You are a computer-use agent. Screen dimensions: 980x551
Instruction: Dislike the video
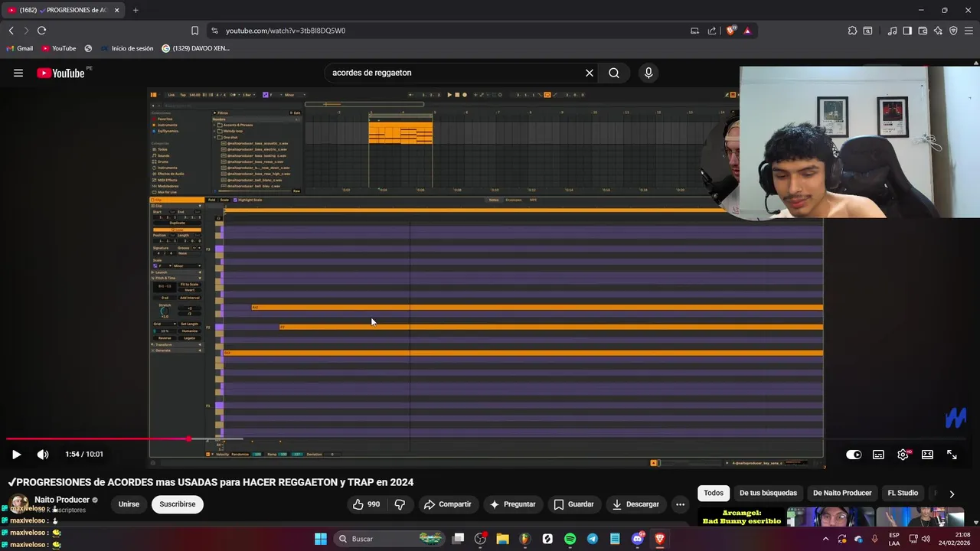coord(400,504)
